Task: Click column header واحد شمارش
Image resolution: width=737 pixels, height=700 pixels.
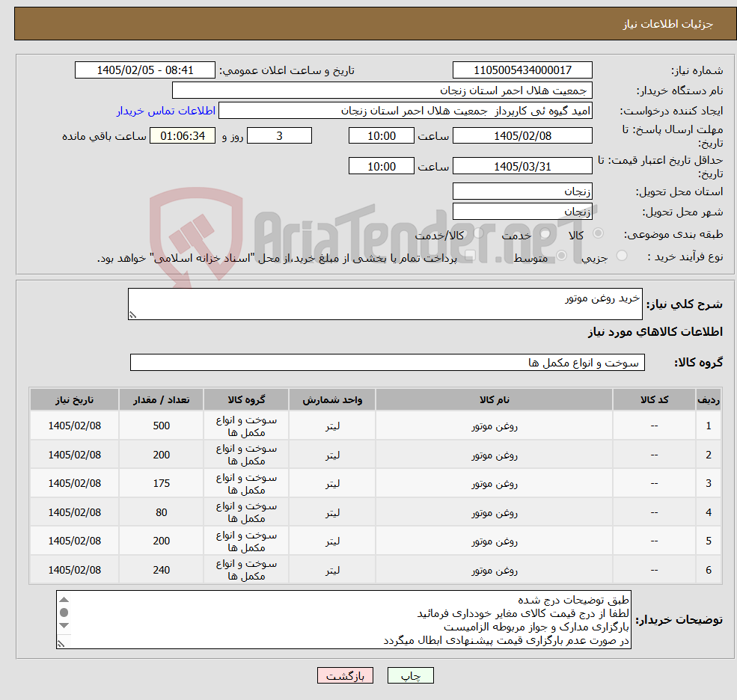Action: pos(332,400)
